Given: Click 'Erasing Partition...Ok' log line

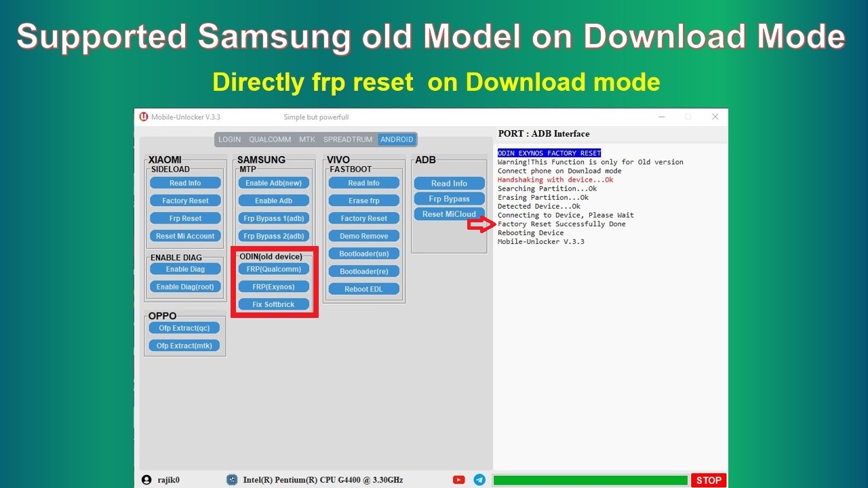Looking at the screenshot, I should point(543,197).
